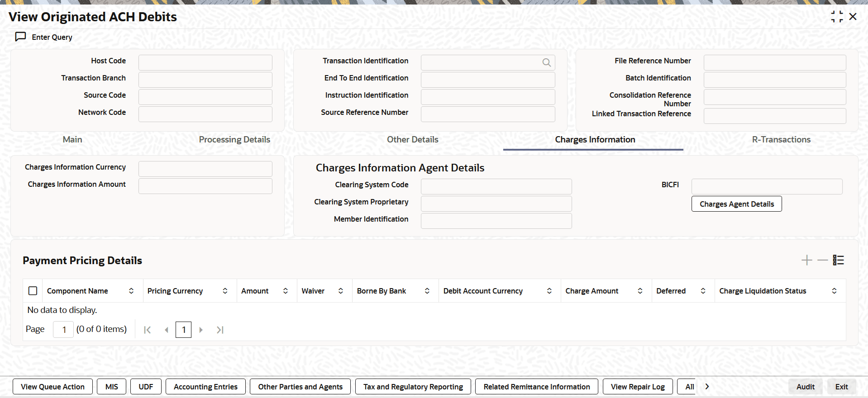
Task: Show more subscreen buttons with right chevron
Action: (x=707, y=387)
